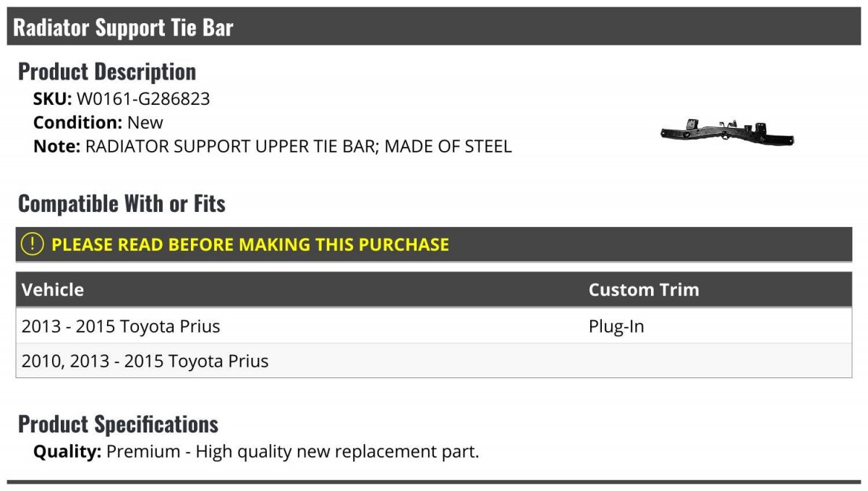Click the PLEASE READ BEFORE MAKING THIS PURCHASE banner
The image size is (868, 491).
250,244
